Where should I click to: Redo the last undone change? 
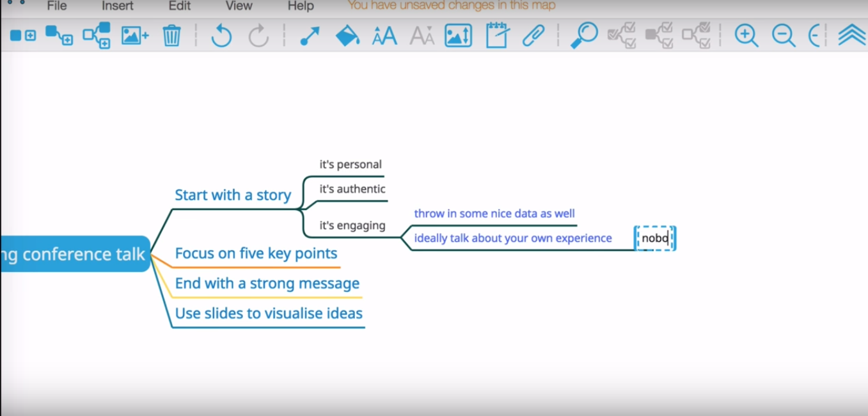tap(258, 35)
